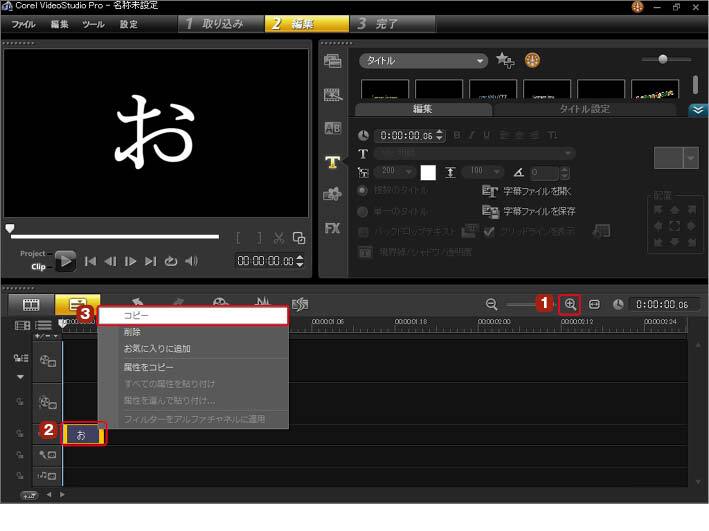Adjust duration stepper arrows
The image size is (709, 531).
[440, 135]
